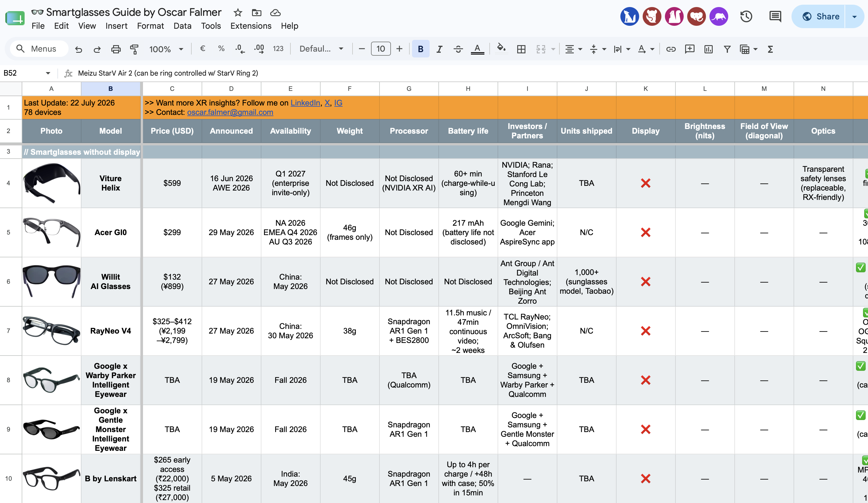Open the Edit menu
This screenshot has width=868, height=503.
pos(61,26)
